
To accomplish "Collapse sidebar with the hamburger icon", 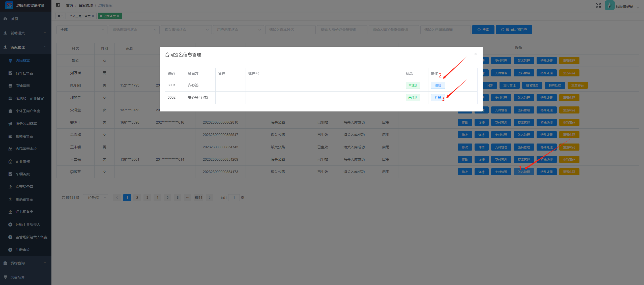I will point(58,5).
